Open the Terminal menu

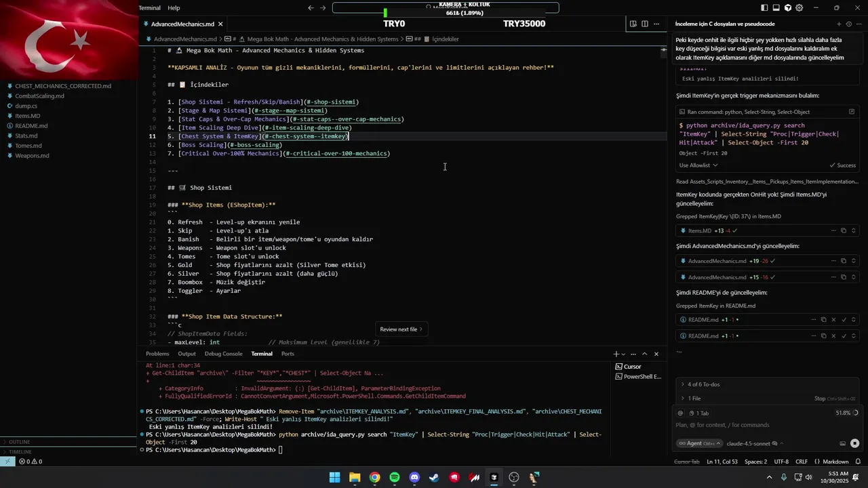pyautogui.click(x=149, y=7)
